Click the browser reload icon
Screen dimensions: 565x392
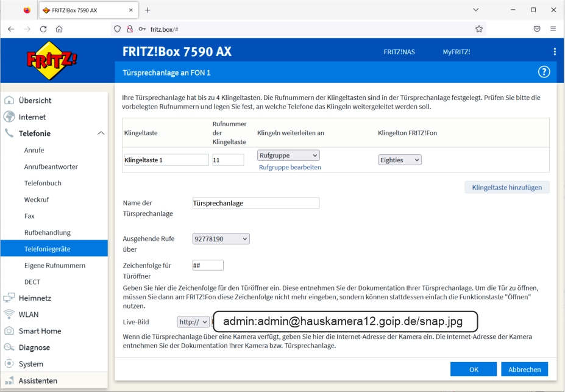(43, 29)
